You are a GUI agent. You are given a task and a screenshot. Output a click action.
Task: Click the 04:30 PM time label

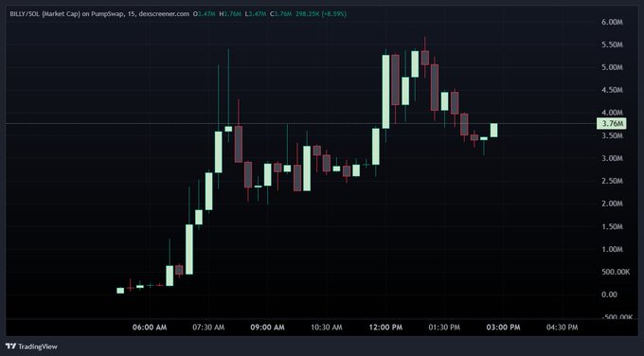click(x=563, y=328)
